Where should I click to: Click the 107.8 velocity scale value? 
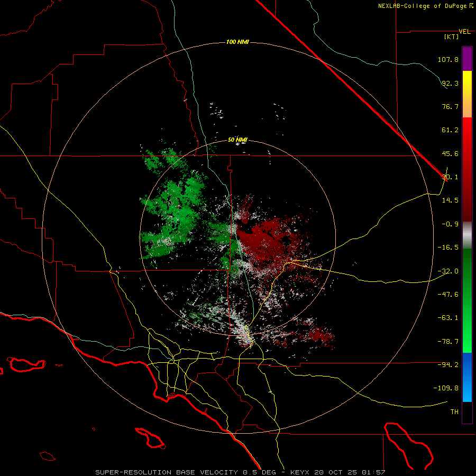pos(448,59)
